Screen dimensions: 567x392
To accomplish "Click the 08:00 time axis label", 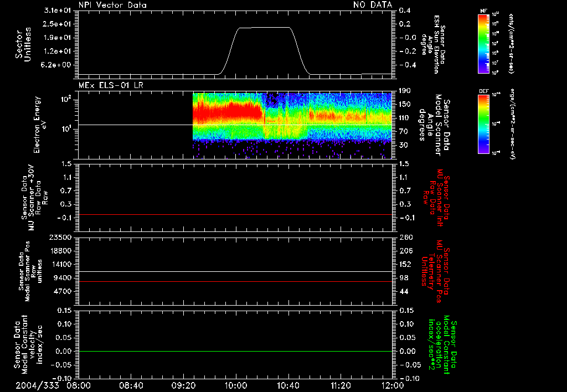I will [x=79, y=386].
